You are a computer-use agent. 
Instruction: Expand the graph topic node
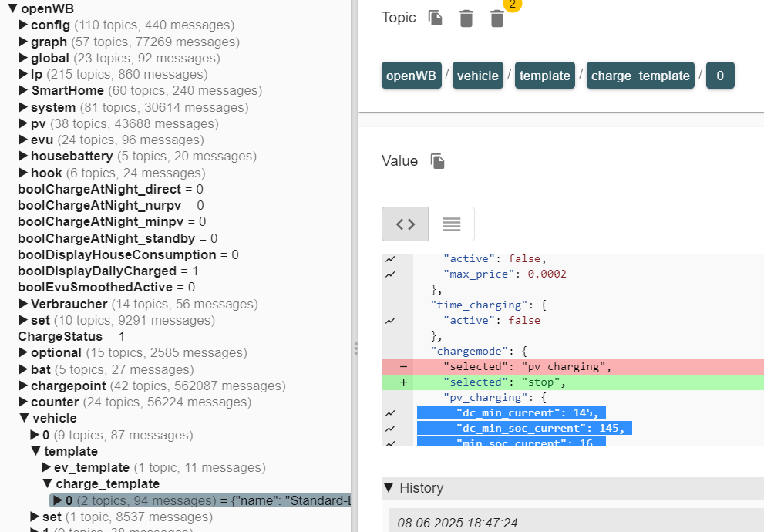click(x=23, y=42)
